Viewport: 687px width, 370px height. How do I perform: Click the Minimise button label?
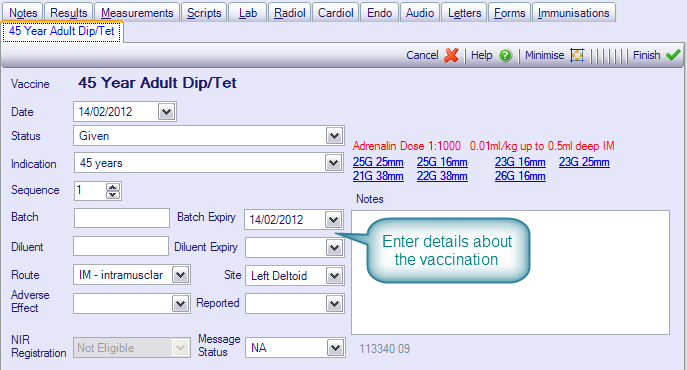click(545, 55)
